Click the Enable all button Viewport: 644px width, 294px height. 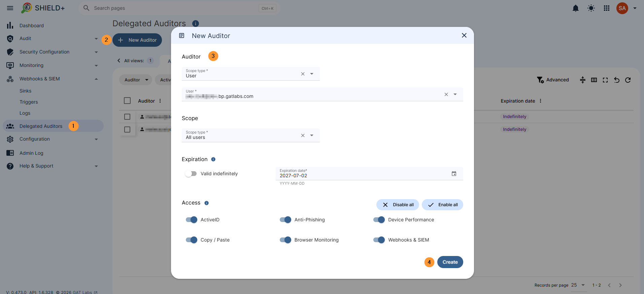coord(442,205)
